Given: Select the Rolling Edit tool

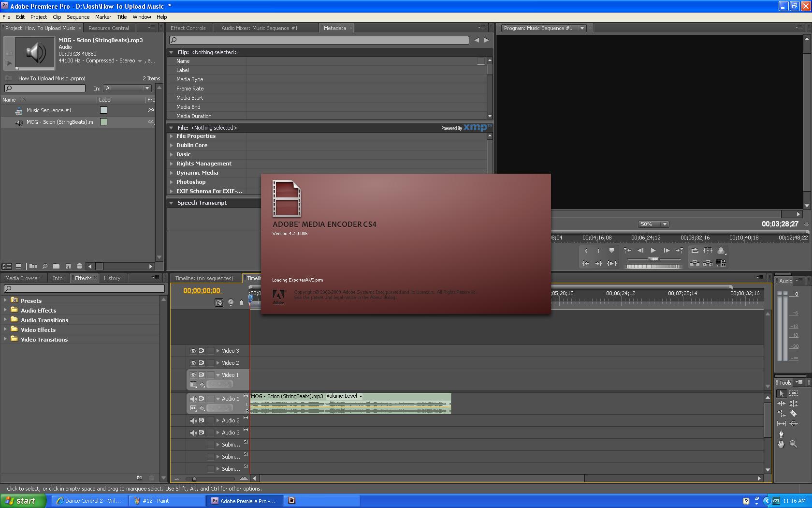Looking at the screenshot, I should pyautogui.click(x=794, y=403).
